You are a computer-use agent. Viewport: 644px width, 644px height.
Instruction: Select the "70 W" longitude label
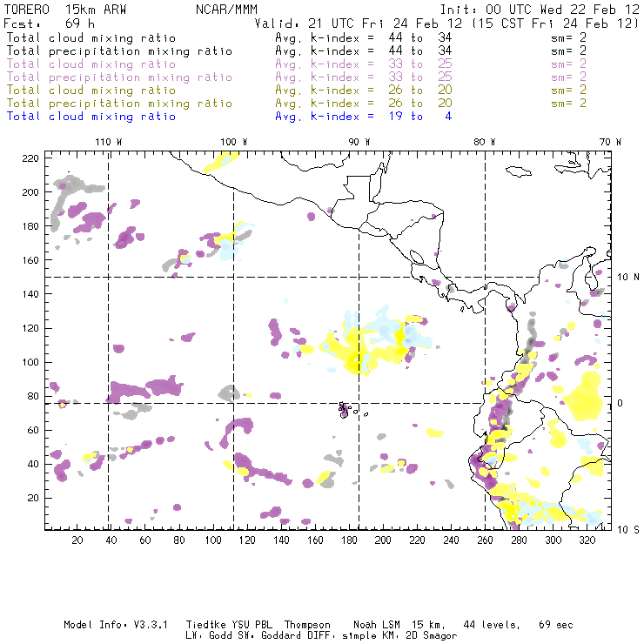click(610, 142)
